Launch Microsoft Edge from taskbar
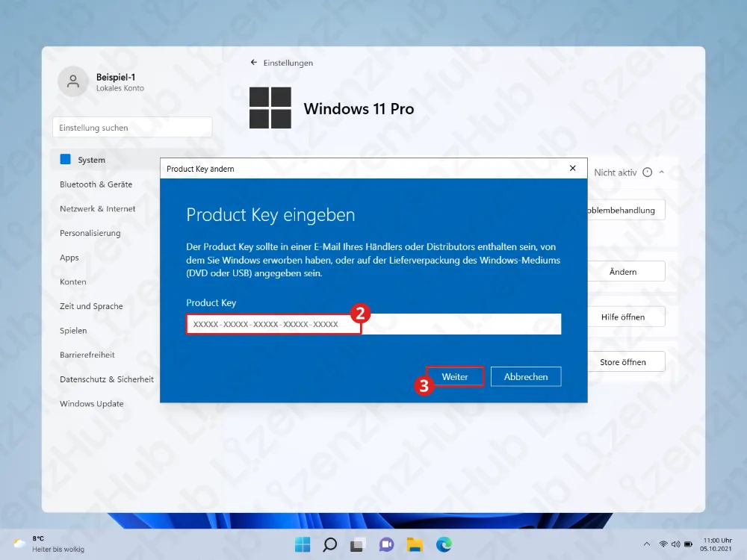The height and width of the screenshot is (560, 747). click(x=444, y=544)
